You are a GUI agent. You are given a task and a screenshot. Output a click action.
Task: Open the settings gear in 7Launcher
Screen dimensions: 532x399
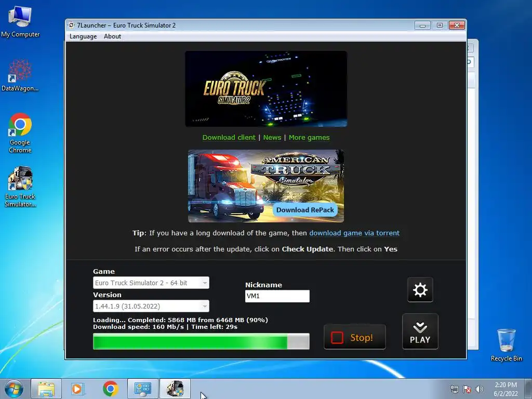(420, 290)
